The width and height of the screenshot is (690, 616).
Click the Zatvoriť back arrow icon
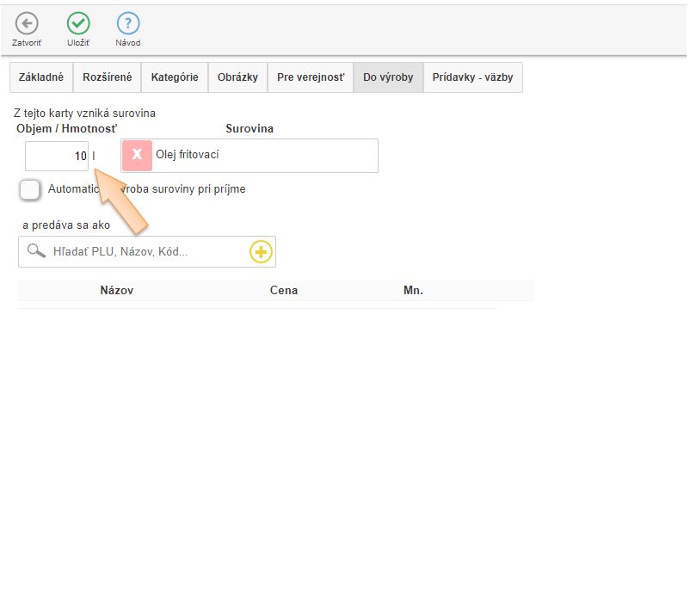point(27,24)
